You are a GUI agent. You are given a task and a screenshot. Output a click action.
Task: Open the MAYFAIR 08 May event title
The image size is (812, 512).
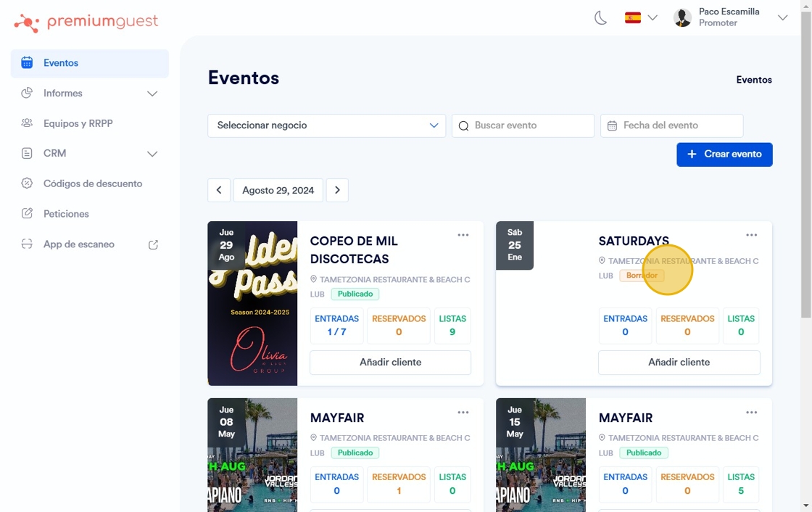coord(337,418)
